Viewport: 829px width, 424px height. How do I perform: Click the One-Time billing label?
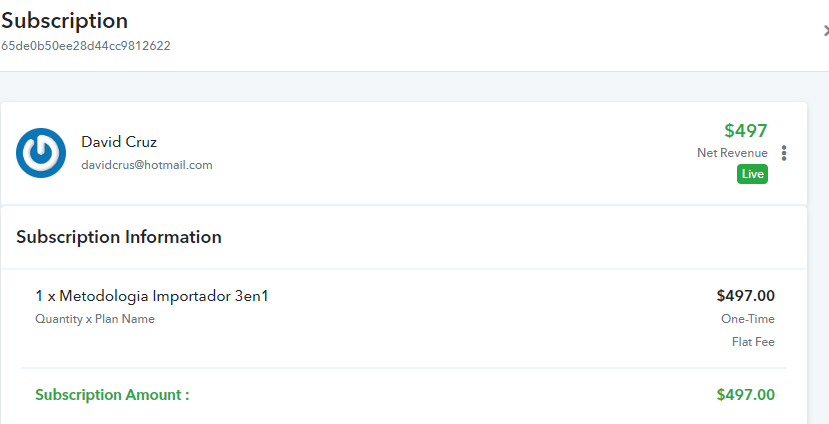[748, 319]
